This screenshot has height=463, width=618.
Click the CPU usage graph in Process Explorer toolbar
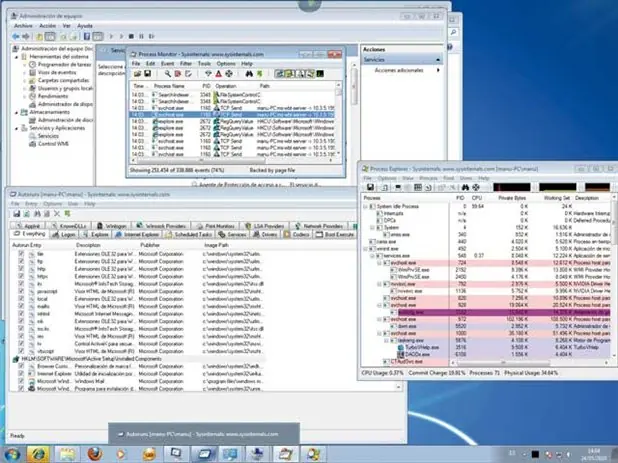tap(512, 188)
